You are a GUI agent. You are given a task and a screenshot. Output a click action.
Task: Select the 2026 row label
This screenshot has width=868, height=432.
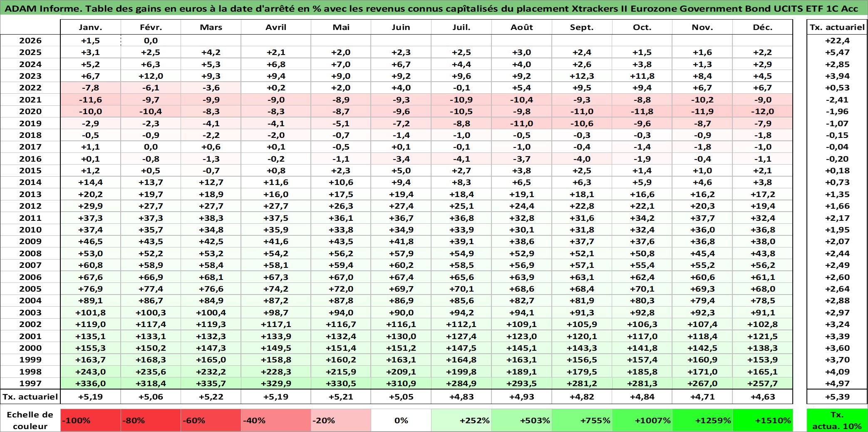[x=30, y=40]
